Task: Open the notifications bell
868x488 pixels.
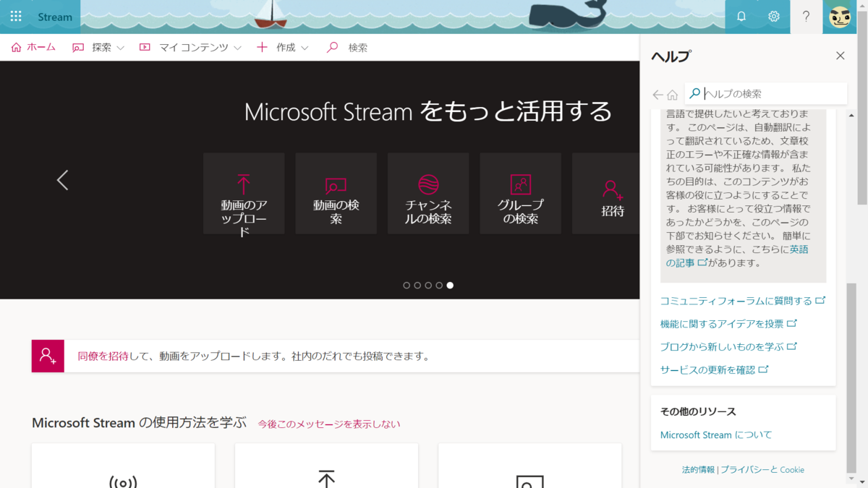Action: pos(741,17)
